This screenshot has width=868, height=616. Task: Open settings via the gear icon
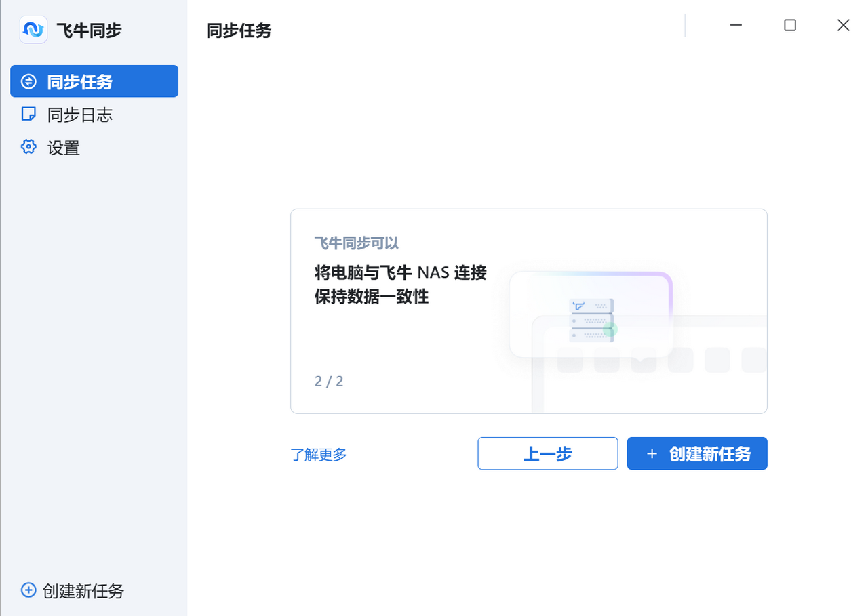(28, 146)
